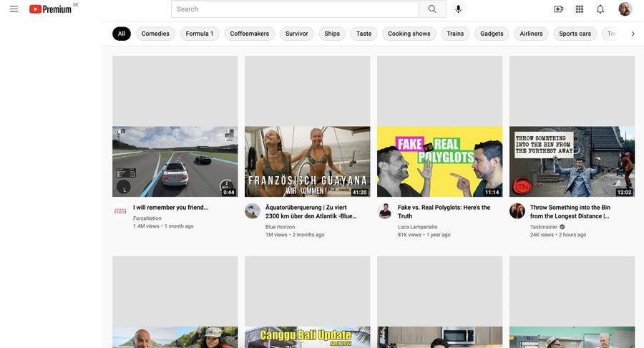Click '1.4M views • 1 month ago' text
Image resolution: width=644 pixels, height=348 pixels.
[x=163, y=226]
